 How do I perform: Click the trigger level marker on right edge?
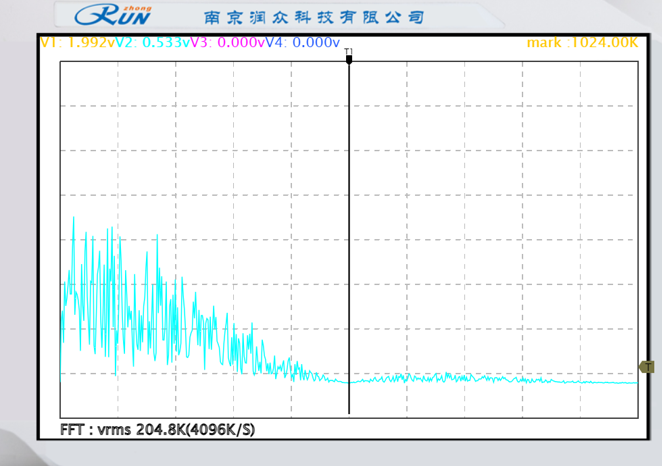[x=648, y=368]
